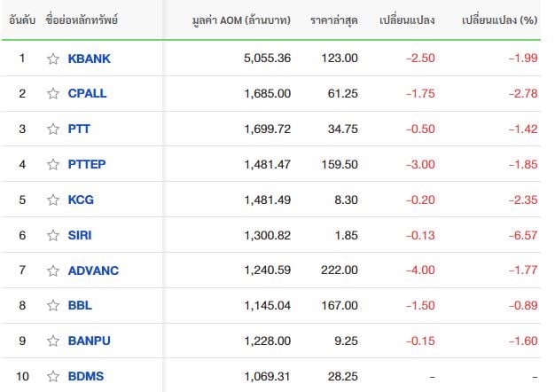The height and width of the screenshot is (392, 555).
Task: Toggle favorite star for KBANK
Action: [x=53, y=59]
